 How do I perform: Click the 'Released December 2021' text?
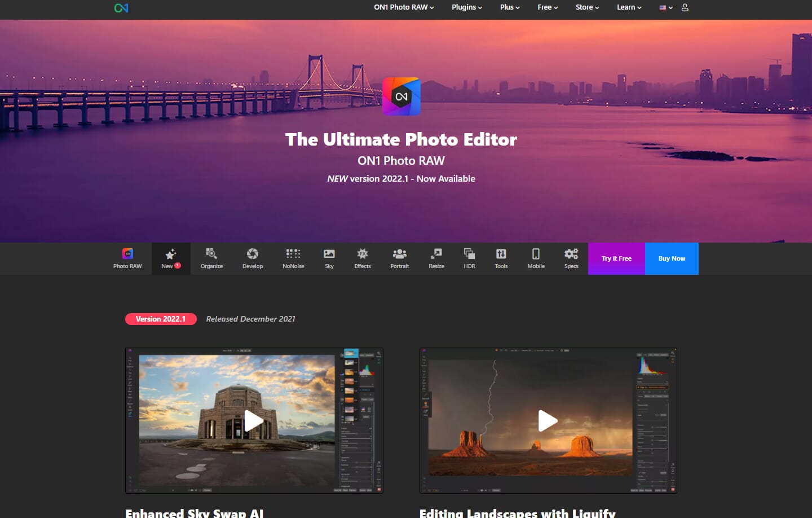(x=250, y=319)
